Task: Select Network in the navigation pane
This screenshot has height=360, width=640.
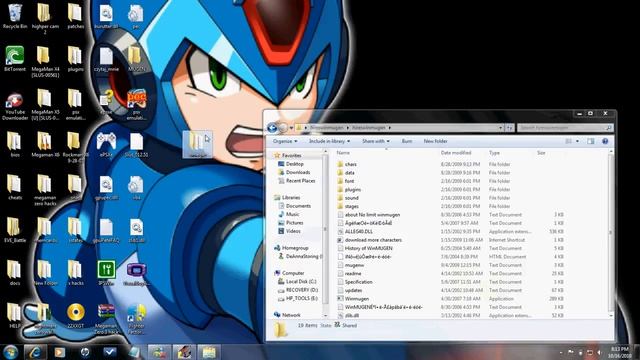Action: click(x=291, y=315)
